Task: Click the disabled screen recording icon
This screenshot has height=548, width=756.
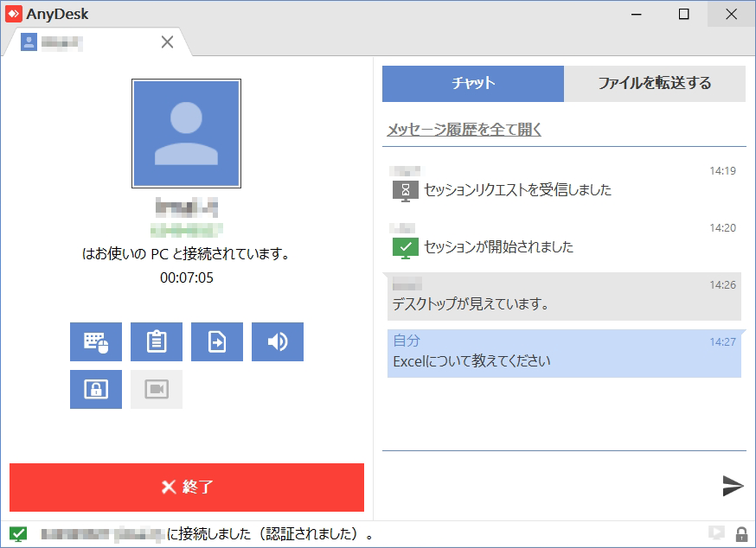Action: pos(156,389)
